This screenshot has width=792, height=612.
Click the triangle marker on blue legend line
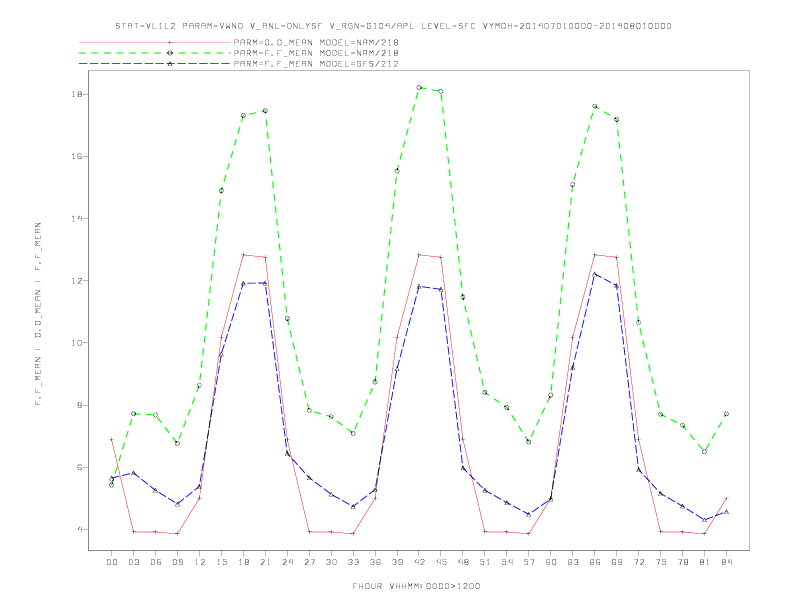pyautogui.click(x=170, y=64)
